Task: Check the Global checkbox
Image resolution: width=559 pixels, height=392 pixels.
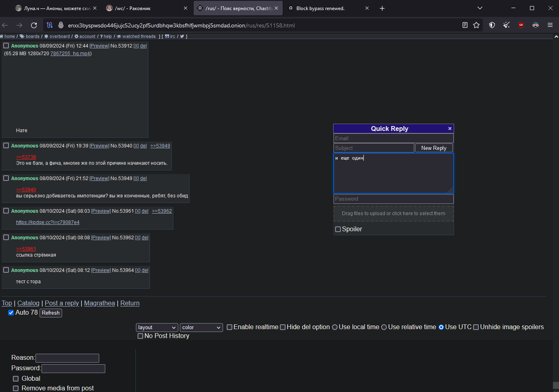Action: point(16,379)
